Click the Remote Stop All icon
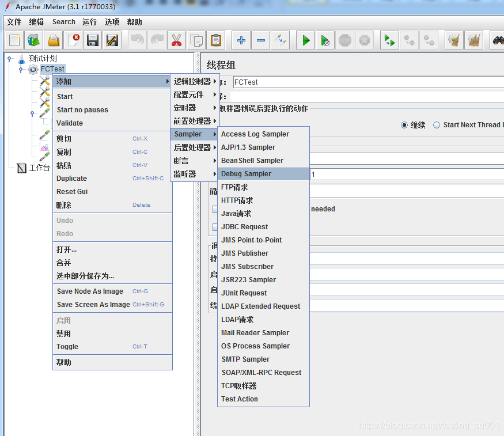 tap(409, 40)
